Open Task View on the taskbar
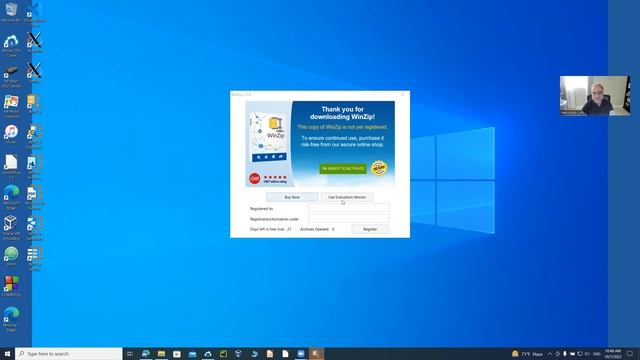The height and width of the screenshot is (360, 640). click(130, 354)
